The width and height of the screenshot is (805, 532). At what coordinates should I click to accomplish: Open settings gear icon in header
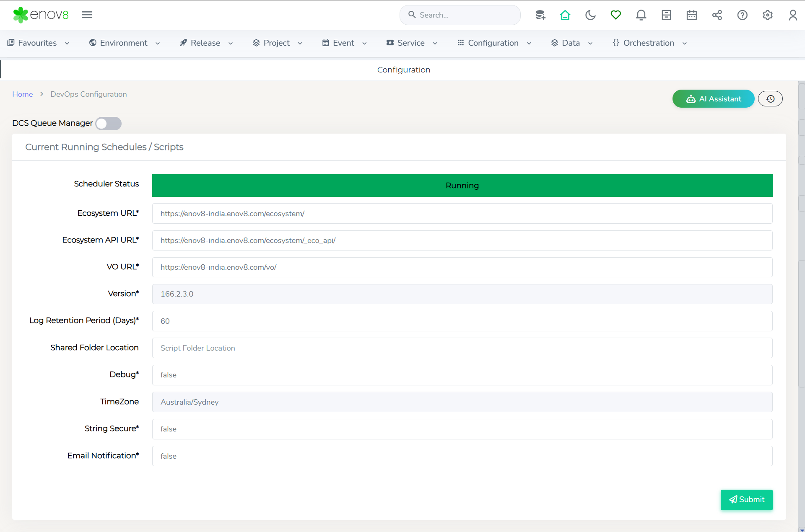tap(767, 15)
